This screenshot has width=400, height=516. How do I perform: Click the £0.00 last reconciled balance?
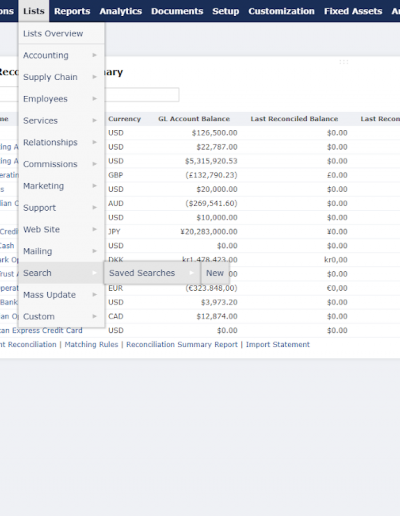click(337, 175)
